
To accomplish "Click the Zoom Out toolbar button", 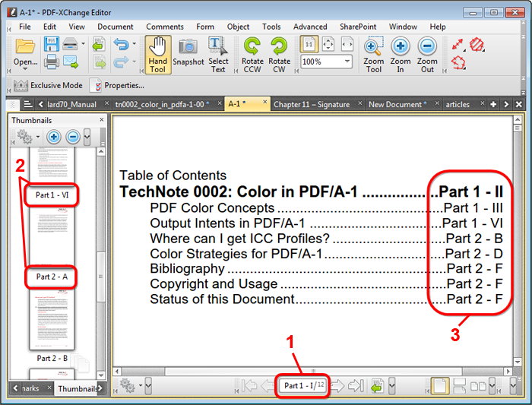I will [427, 54].
